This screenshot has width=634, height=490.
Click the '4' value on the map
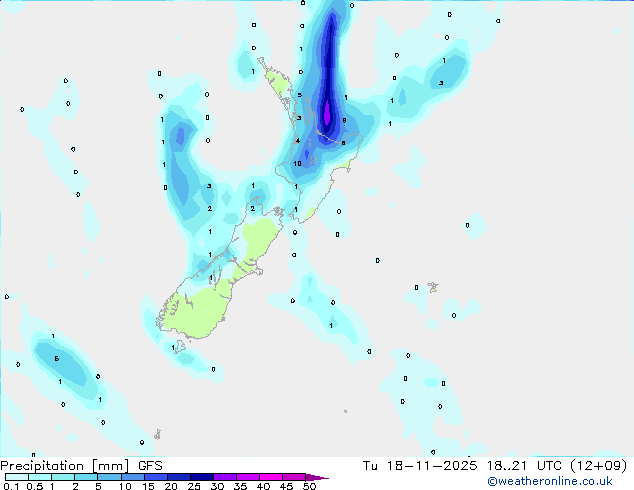point(298,141)
